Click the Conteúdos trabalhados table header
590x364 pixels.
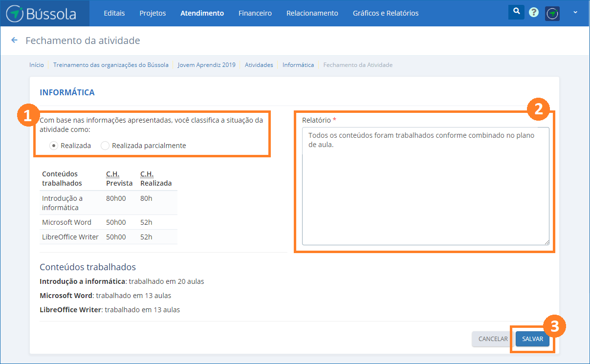click(62, 178)
